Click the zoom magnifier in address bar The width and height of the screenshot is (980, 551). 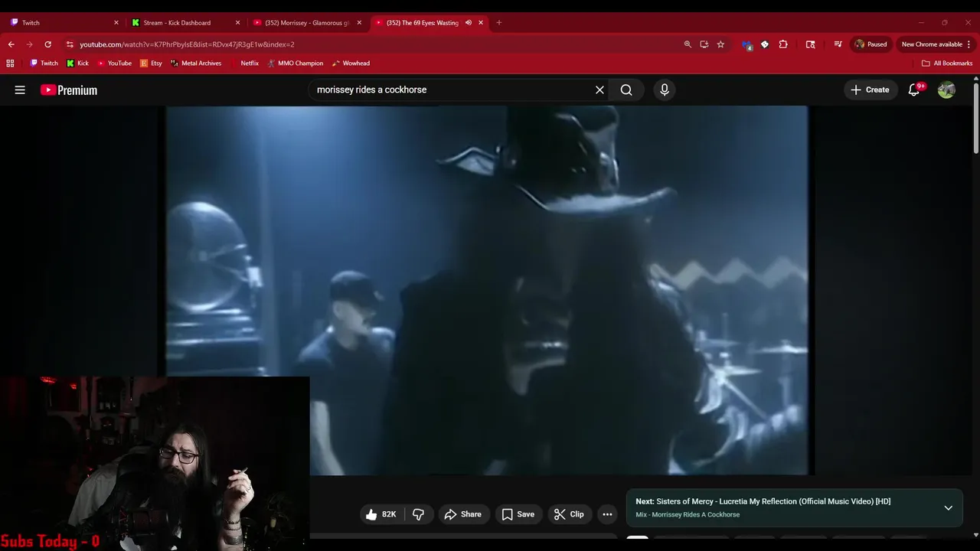point(688,44)
